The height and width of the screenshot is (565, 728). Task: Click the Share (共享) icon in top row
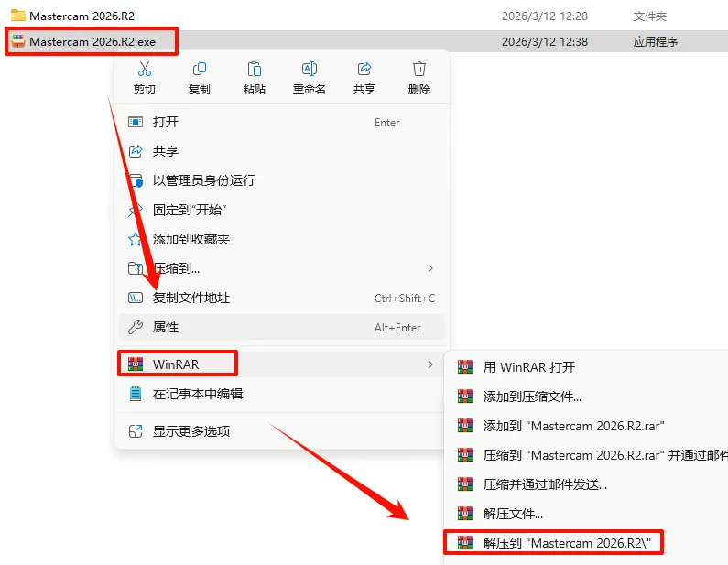364,70
